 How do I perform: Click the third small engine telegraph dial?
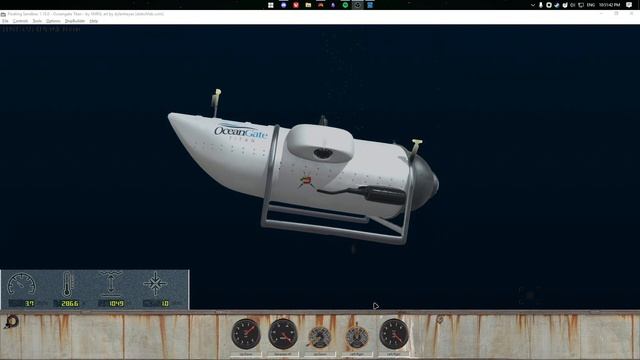pyautogui.click(x=320, y=337)
